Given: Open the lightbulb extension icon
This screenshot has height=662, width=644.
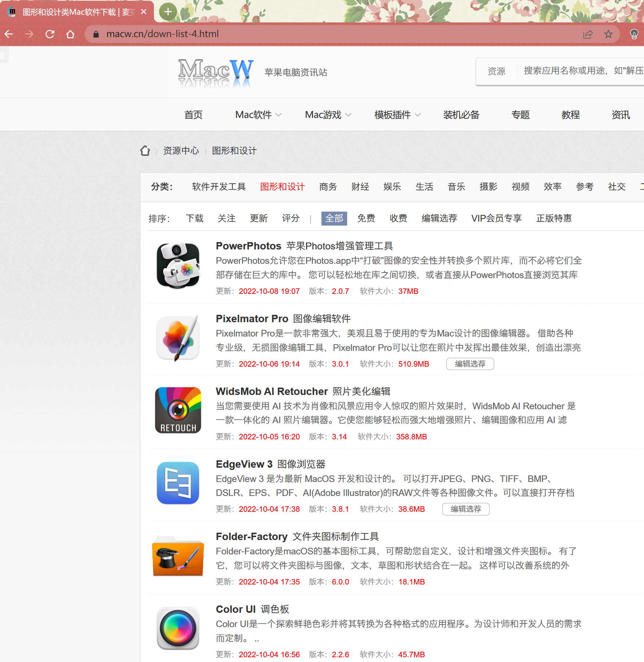Looking at the screenshot, I should click(634, 34).
